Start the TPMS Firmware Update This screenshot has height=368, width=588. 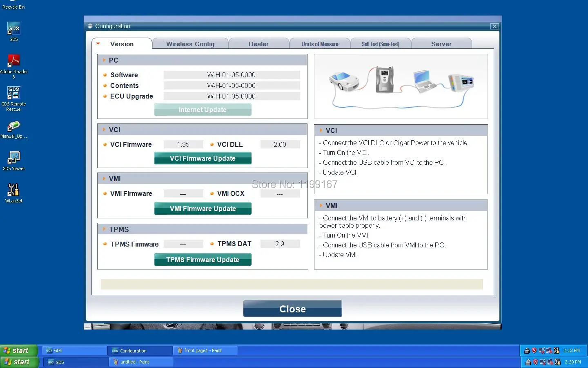[x=203, y=260]
